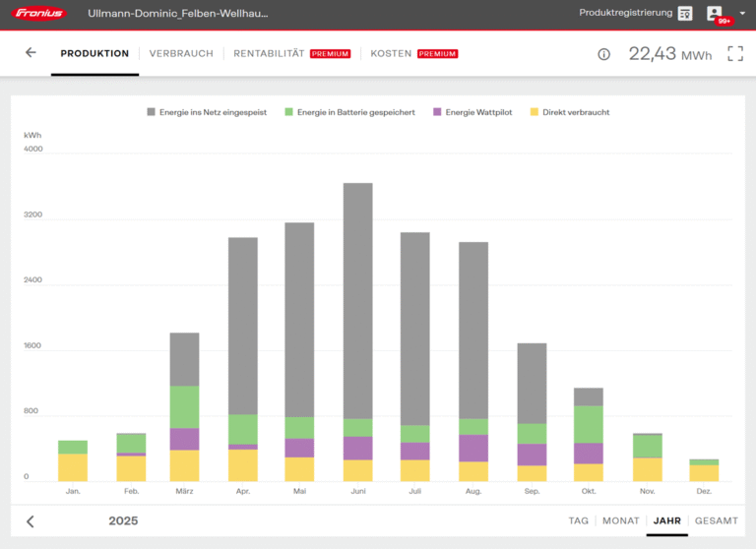Select the GESAMT time range
756x549 pixels.
(716, 520)
